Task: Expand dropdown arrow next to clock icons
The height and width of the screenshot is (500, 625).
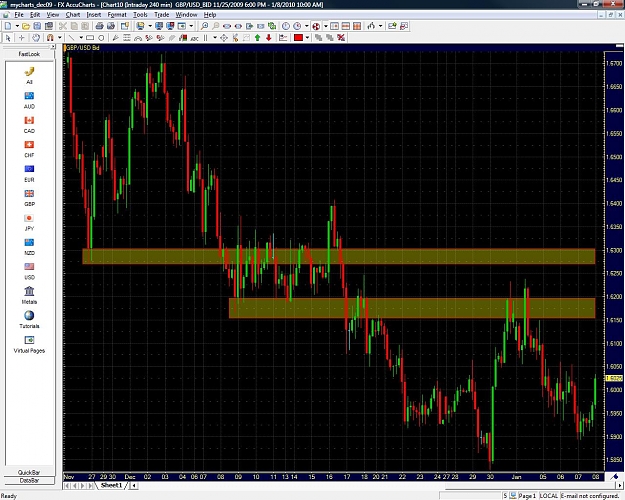Action: (307, 26)
